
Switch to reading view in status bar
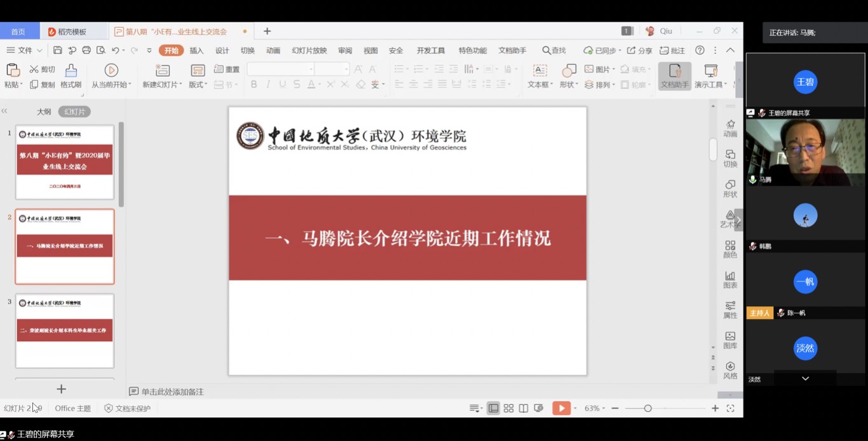pyautogui.click(x=524, y=408)
